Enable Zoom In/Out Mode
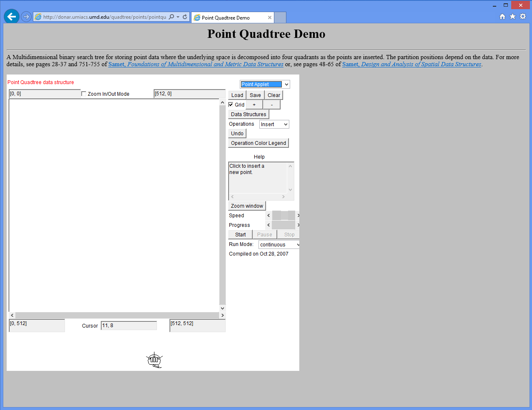 point(83,94)
